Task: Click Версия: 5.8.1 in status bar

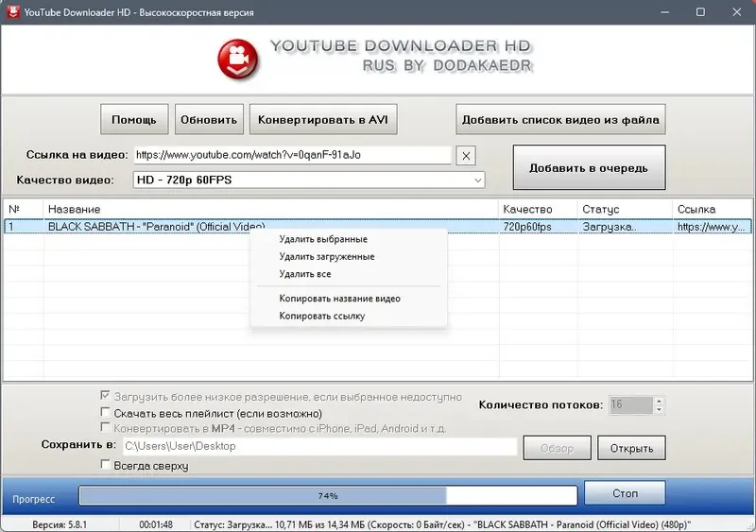Action: (60, 524)
